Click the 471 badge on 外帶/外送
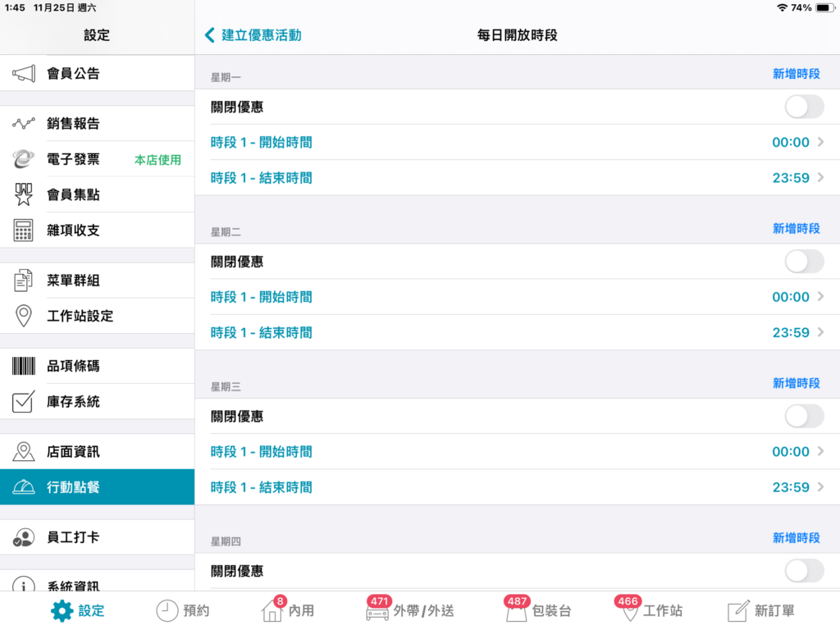This screenshot has width=840, height=630. tap(379, 601)
